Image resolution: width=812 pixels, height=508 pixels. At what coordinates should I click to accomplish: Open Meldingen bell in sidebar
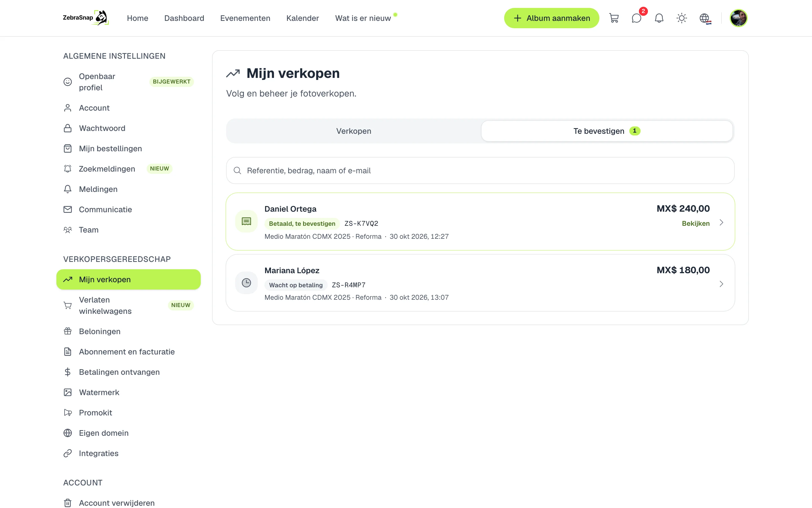[129, 189]
